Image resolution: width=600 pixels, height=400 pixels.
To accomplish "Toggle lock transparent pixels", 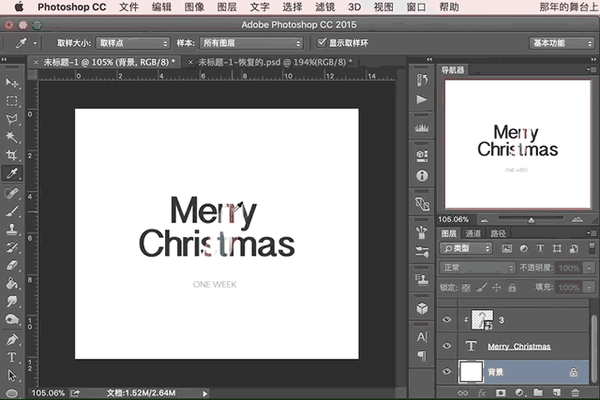I will (x=466, y=287).
